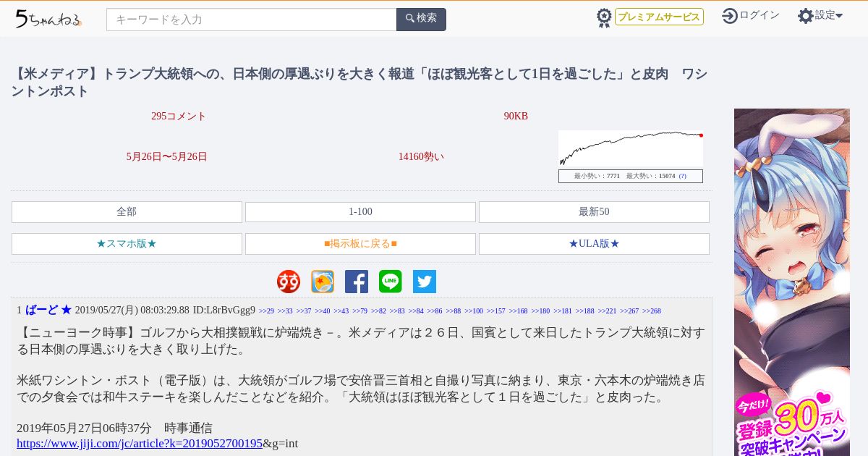Image resolution: width=868 pixels, height=456 pixels.
Task: Click the (?) help link under graph
Action: [682, 176]
